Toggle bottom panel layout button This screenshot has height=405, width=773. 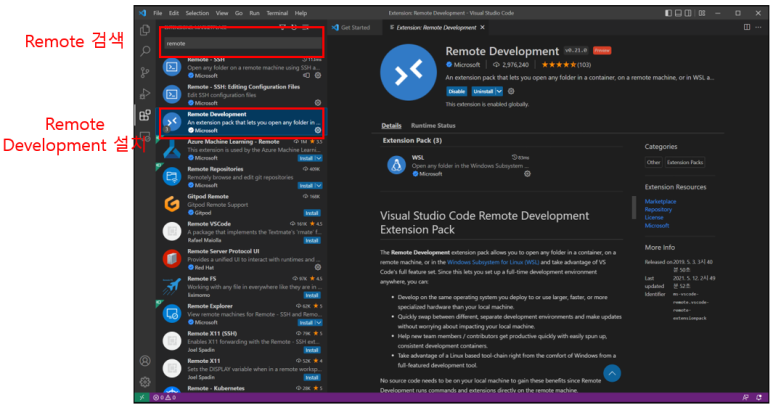pyautogui.click(x=678, y=13)
